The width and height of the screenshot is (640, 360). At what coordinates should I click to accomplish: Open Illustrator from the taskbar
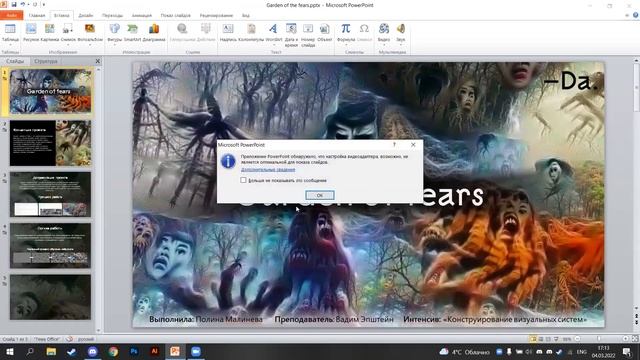pos(154,351)
